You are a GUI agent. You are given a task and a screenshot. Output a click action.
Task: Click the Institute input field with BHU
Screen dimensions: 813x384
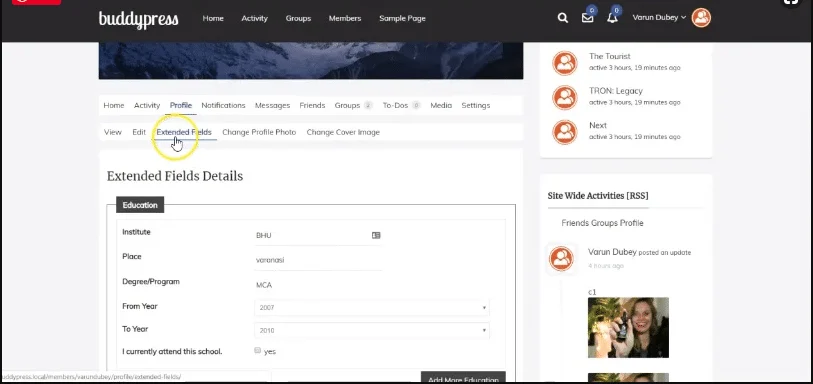[x=318, y=235]
